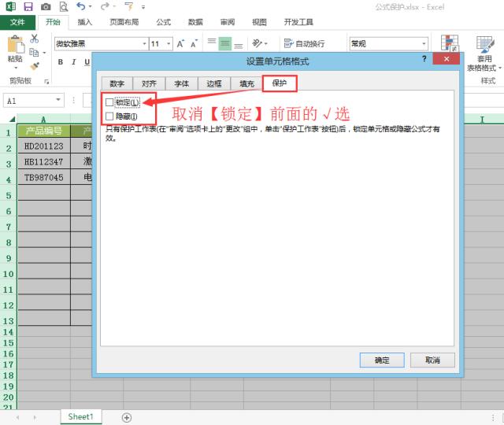Screen dimensions: 504x425
Task: Click cell HB112347
Action: tap(44, 162)
